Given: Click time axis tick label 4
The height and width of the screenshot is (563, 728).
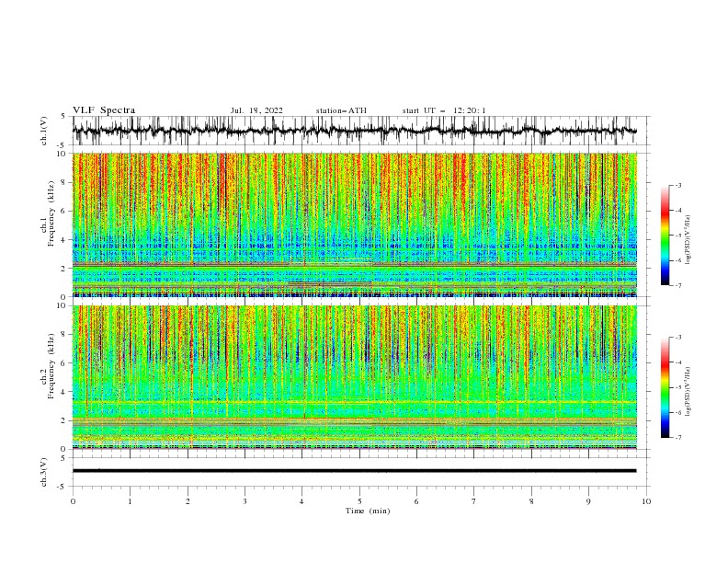Looking at the screenshot, I should pyautogui.click(x=302, y=501).
